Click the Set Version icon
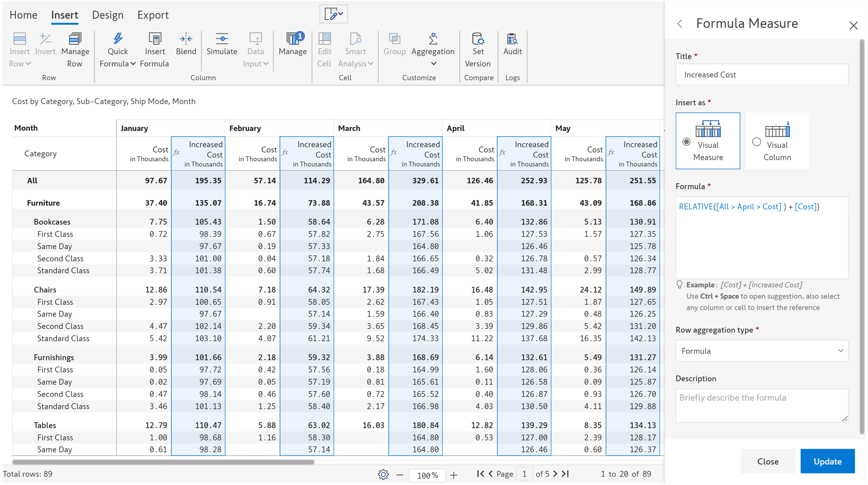This screenshot has width=868, height=485. 477,39
